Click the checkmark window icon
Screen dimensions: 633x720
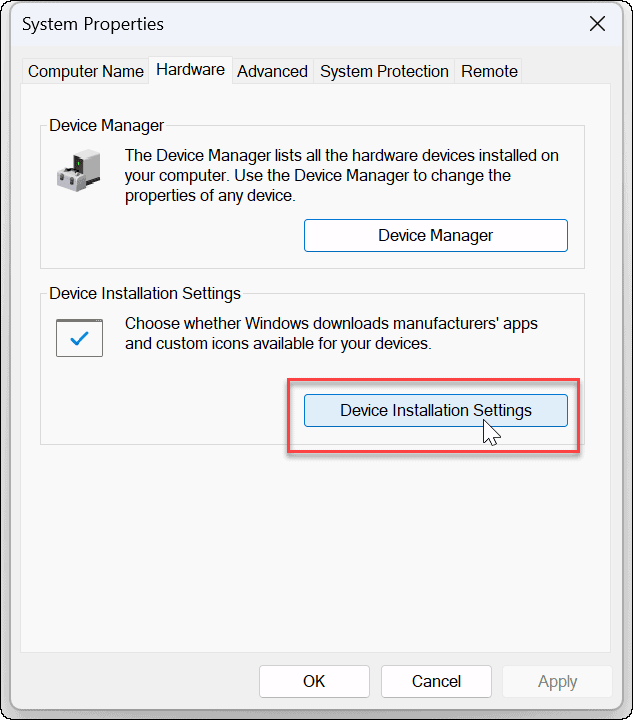click(79, 338)
